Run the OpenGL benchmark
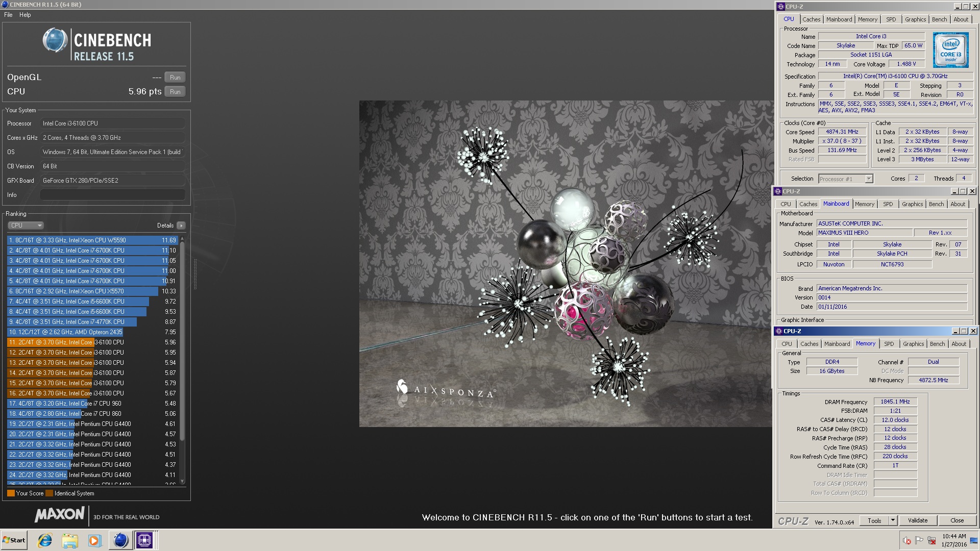Viewport: 980px width, 551px height. (175, 78)
